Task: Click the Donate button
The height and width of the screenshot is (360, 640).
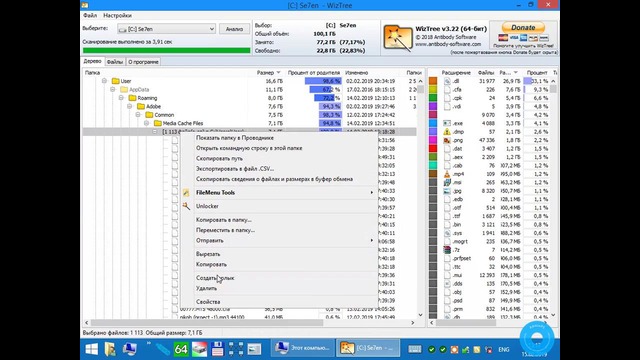Action: [523, 27]
